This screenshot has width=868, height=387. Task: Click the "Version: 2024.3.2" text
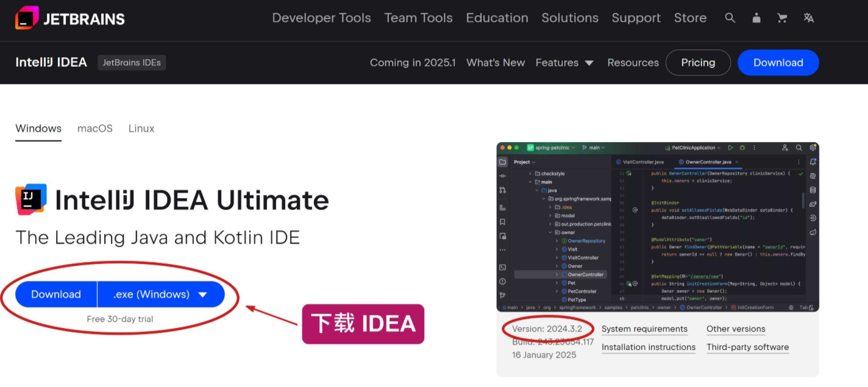(547, 328)
